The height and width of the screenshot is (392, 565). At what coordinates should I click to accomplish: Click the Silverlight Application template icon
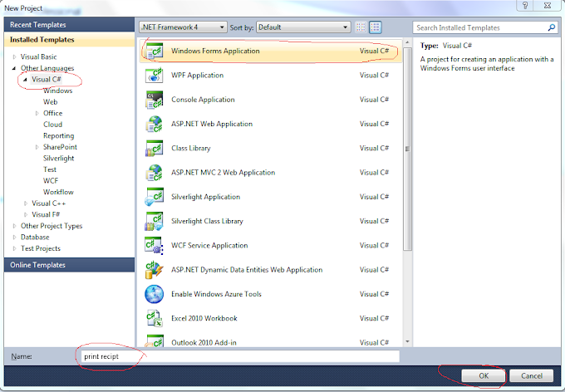tap(155, 197)
